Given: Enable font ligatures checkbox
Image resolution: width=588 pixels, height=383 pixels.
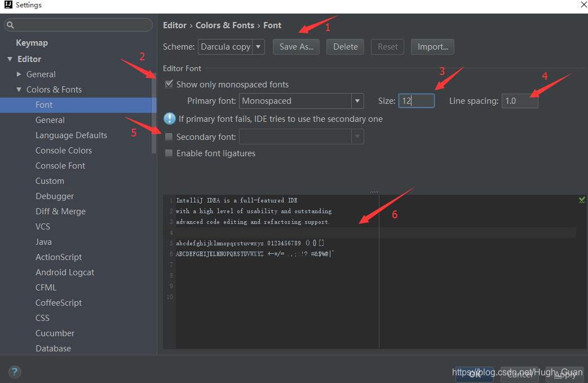Looking at the screenshot, I should (169, 153).
